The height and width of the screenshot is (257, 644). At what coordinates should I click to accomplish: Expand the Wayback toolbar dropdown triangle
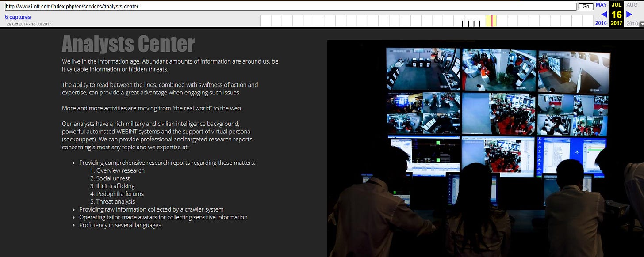point(641,24)
